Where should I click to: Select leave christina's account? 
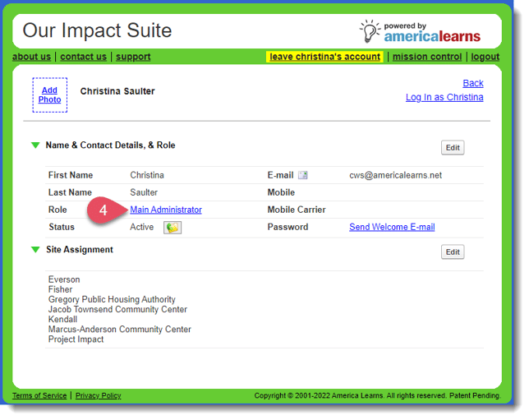[x=324, y=57]
